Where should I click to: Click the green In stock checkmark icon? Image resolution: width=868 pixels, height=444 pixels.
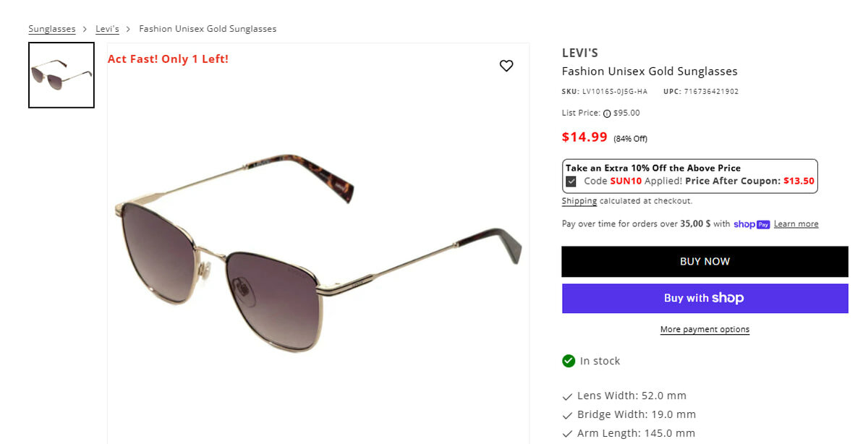click(569, 361)
